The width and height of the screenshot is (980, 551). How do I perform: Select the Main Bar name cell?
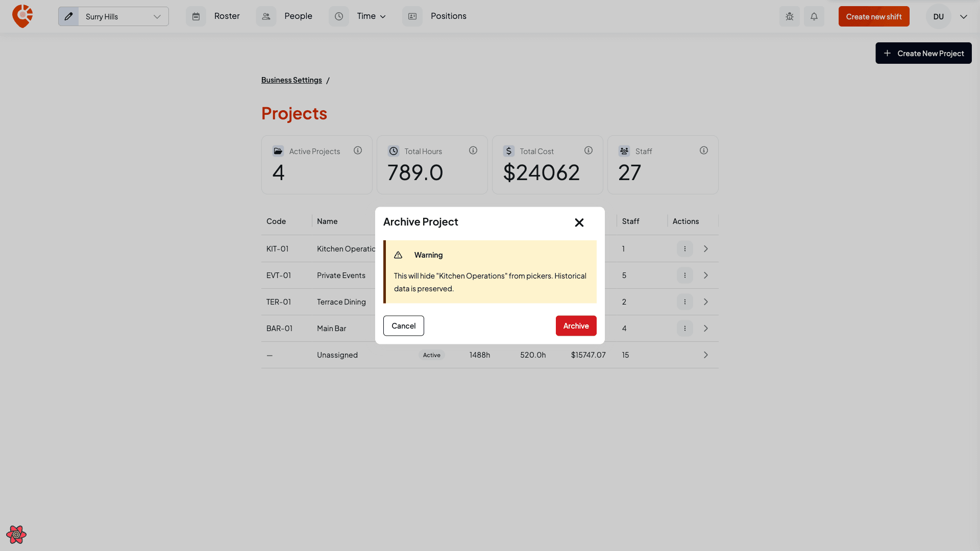[331, 329]
